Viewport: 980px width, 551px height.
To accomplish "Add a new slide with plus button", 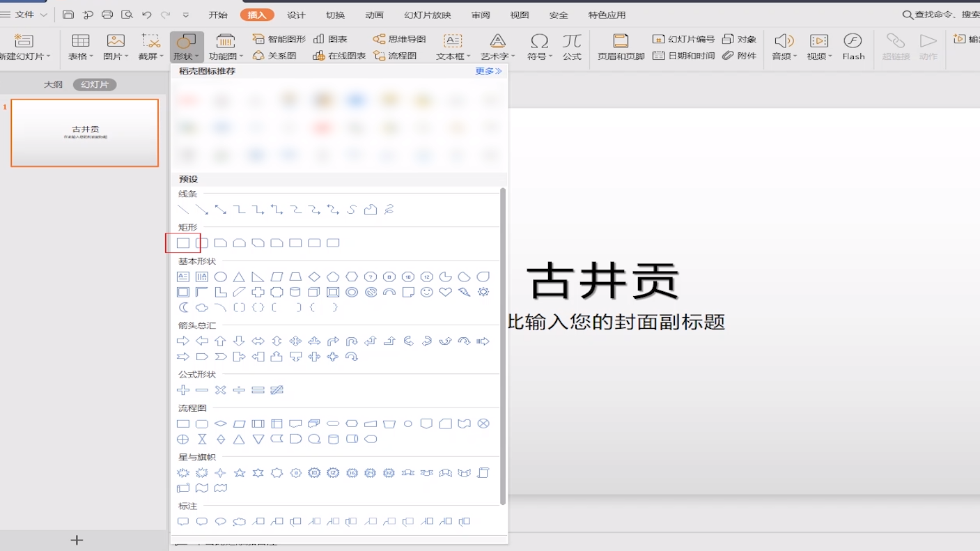I will pos(77,540).
